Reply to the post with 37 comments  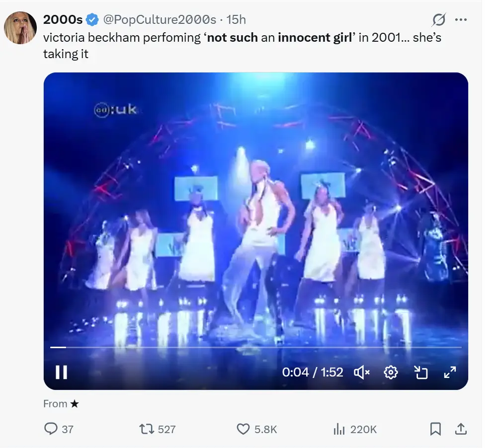(x=51, y=429)
